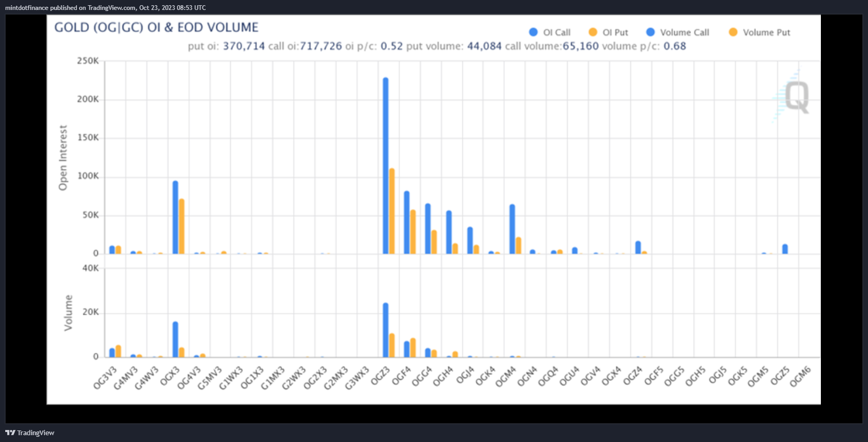
Task: Select the OGZ5 x-axis label
Action: tap(780, 377)
